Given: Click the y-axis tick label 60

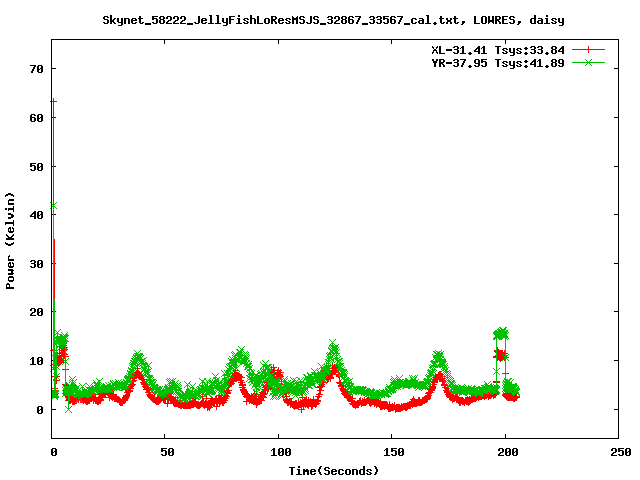Looking at the screenshot, I should (x=36, y=118).
